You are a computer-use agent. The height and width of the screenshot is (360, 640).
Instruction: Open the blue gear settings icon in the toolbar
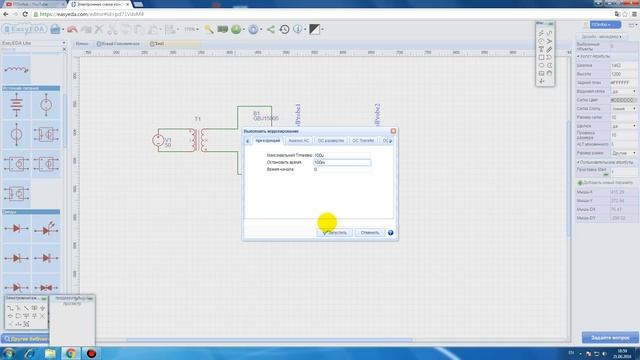point(253,29)
